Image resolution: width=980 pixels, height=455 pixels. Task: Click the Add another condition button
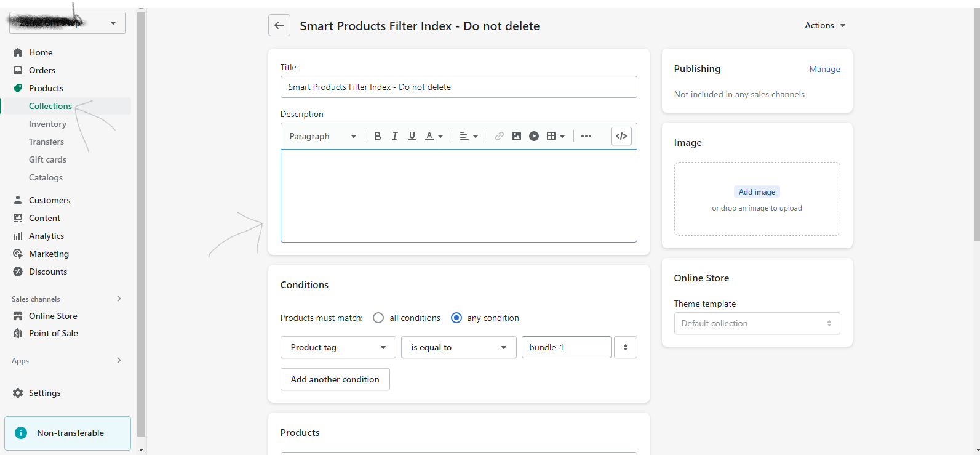[x=335, y=379]
